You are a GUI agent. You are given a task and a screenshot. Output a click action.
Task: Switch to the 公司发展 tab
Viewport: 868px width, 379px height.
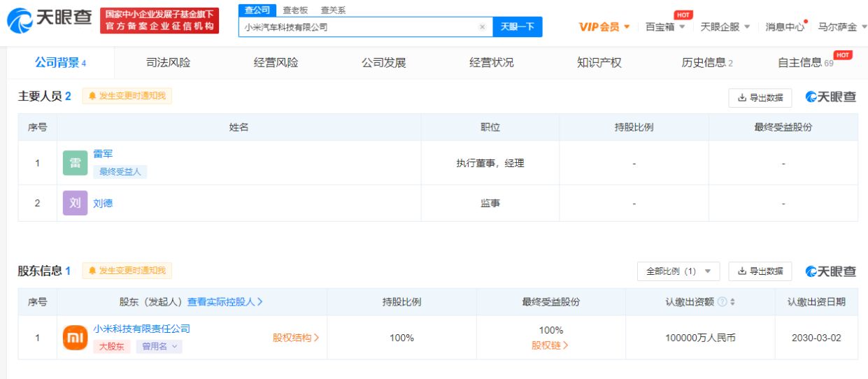[383, 63]
